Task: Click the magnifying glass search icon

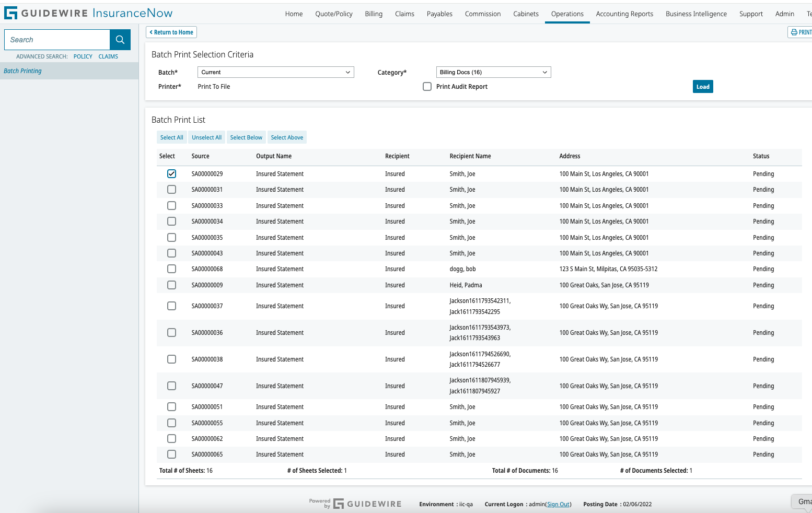Action: [120, 40]
